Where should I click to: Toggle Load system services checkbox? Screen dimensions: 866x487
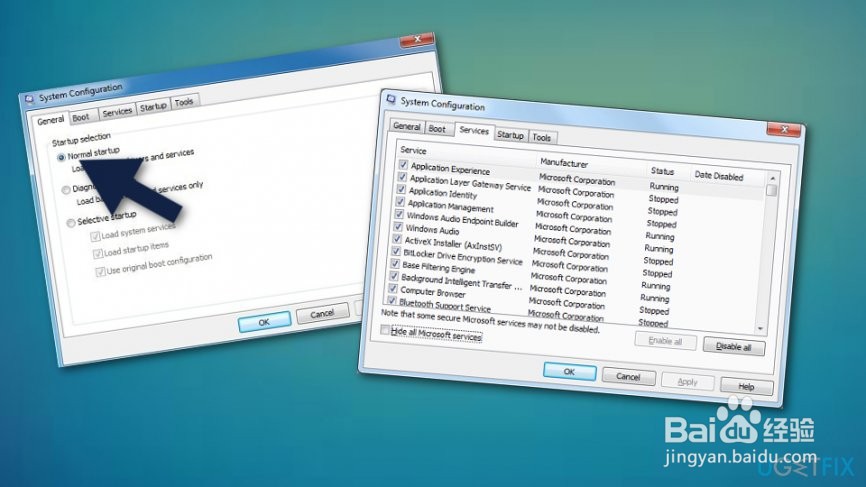(x=95, y=236)
